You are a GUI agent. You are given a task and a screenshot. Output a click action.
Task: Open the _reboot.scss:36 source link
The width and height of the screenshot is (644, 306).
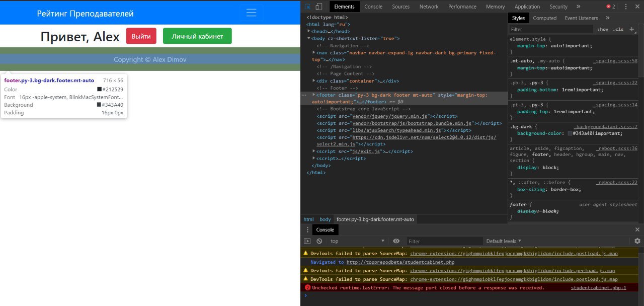coord(617,148)
